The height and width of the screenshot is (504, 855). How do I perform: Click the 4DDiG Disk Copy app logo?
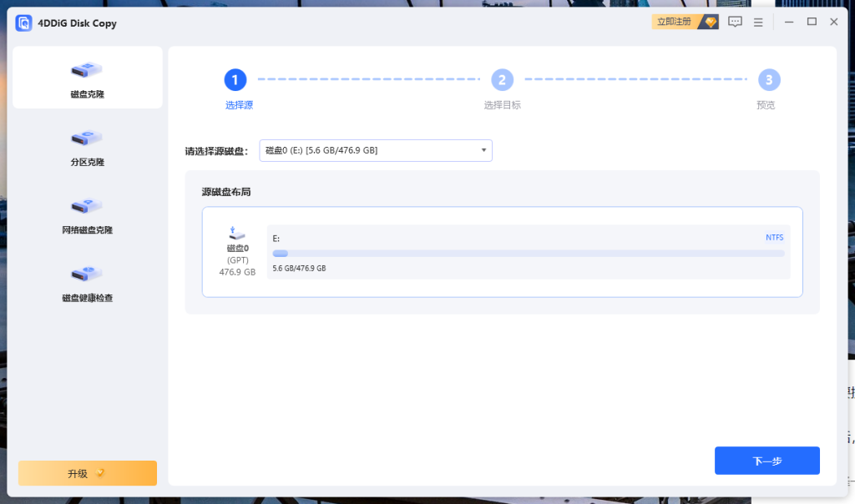(23, 23)
